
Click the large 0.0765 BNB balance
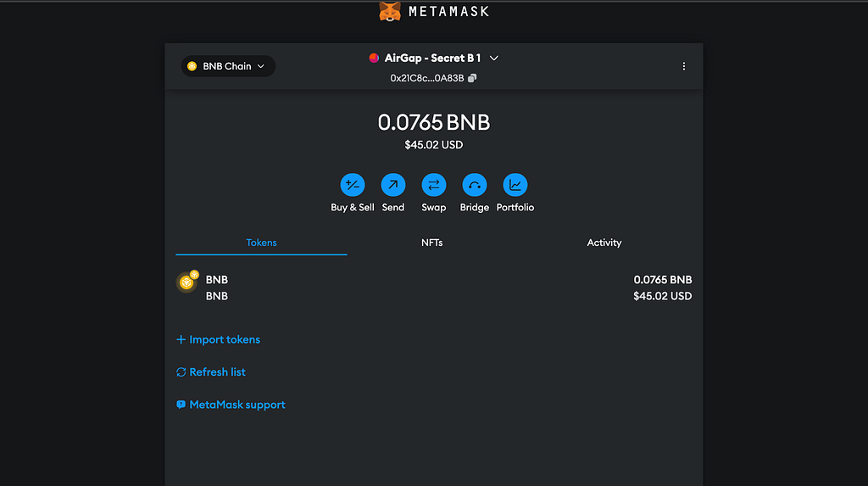click(433, 122)
